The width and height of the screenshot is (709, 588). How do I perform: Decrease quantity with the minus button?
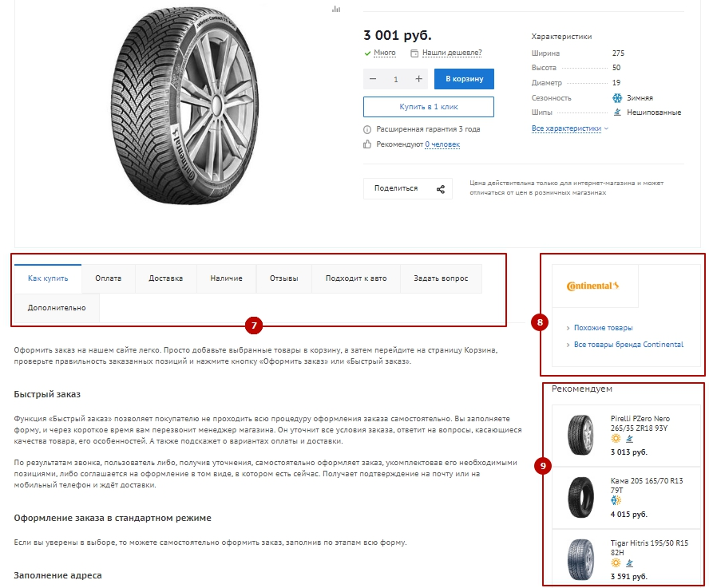click(x=373, y=79)
